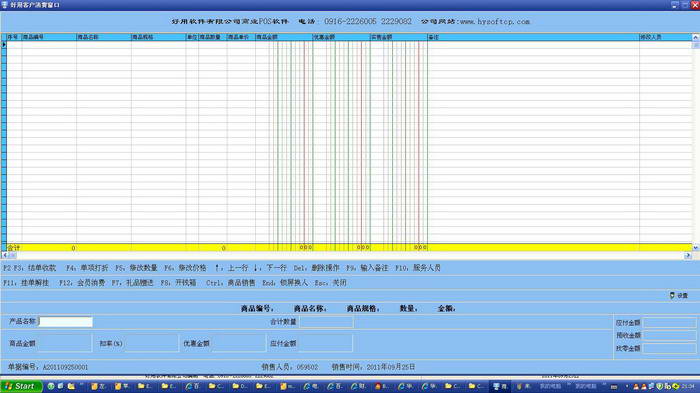Select the 商品编号 column header
The height and width of the screenshot is (393, 700).
coord(49,37)
